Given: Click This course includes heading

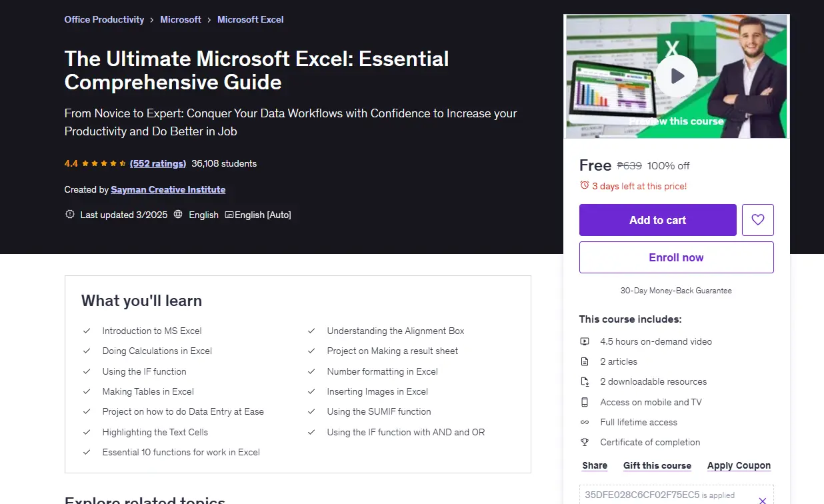Looking at the screenshot, I should [x=630, y=319].
